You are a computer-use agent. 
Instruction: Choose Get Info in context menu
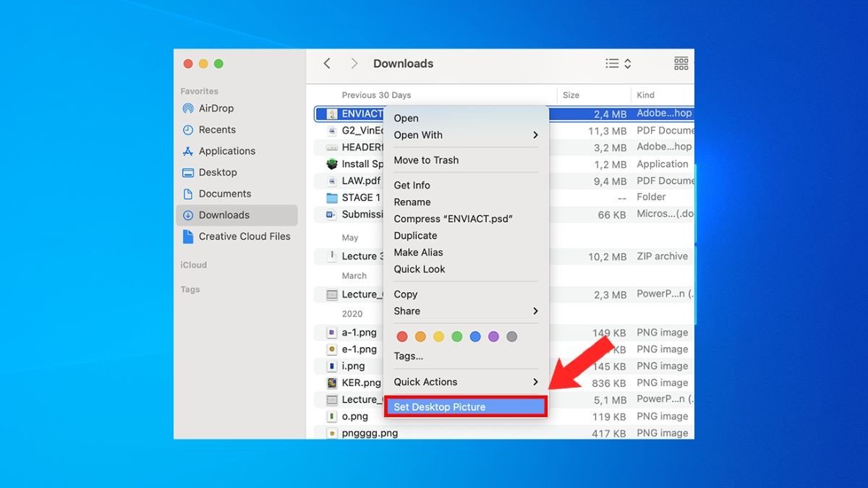point(412,186)
